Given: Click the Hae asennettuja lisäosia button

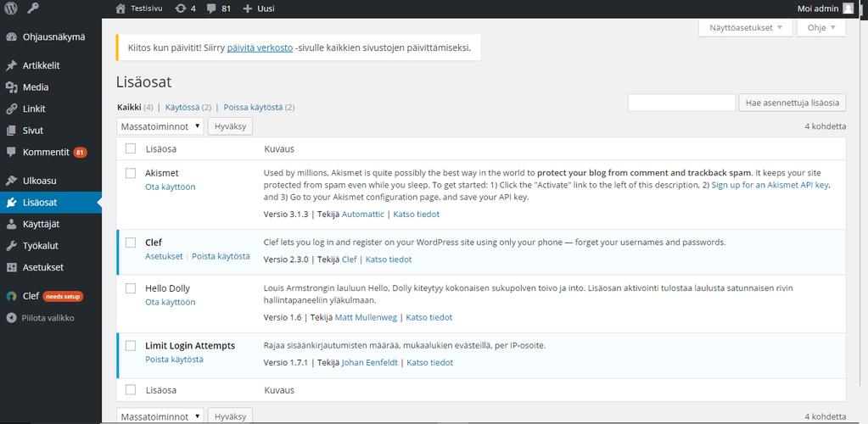Looking at the screenshot, I should [x=792, y=103].
